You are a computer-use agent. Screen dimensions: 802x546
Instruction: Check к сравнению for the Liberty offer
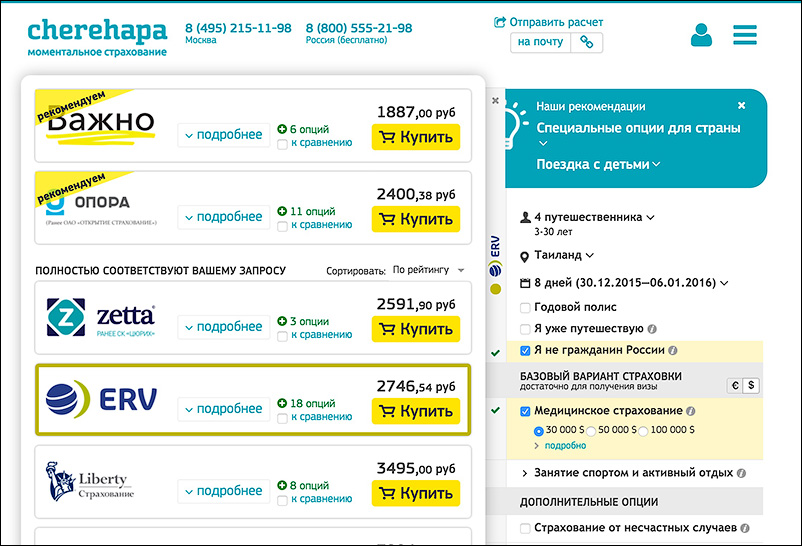tap(282, 500)
